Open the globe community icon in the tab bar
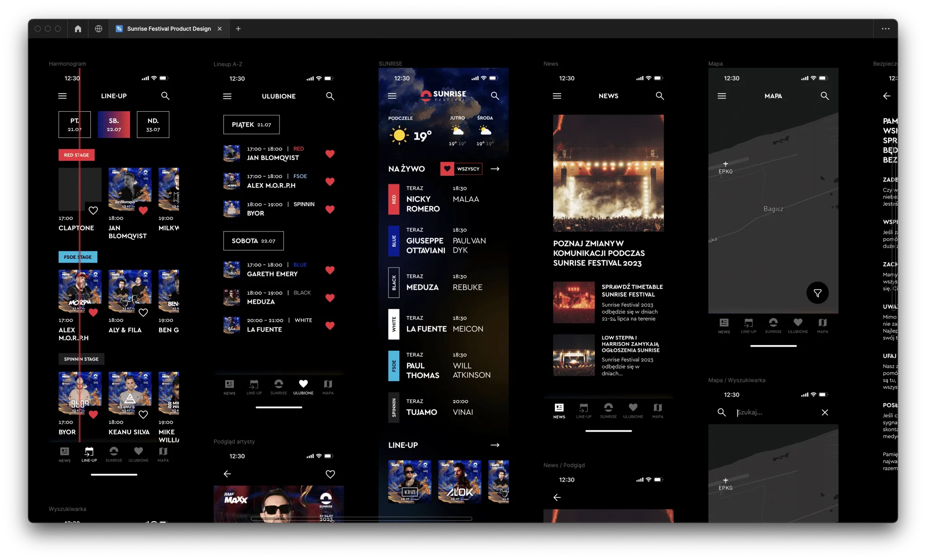This screenshot has width=926, height=560. click(x=99, y=28)
